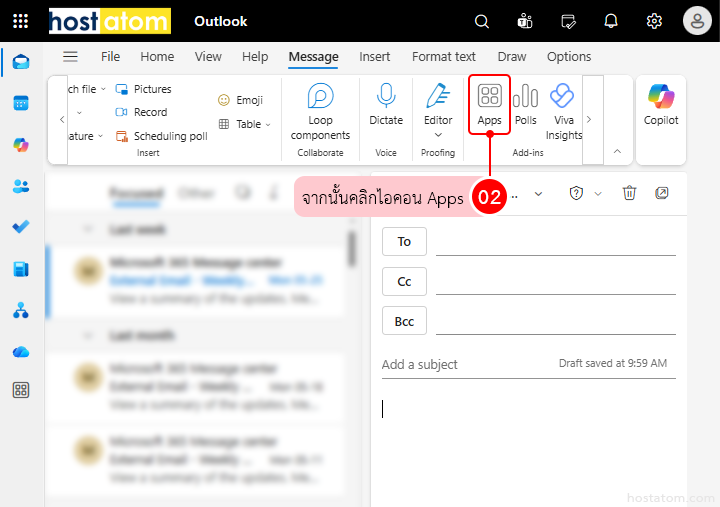Click the shield question-mark icon

(576, 193)
